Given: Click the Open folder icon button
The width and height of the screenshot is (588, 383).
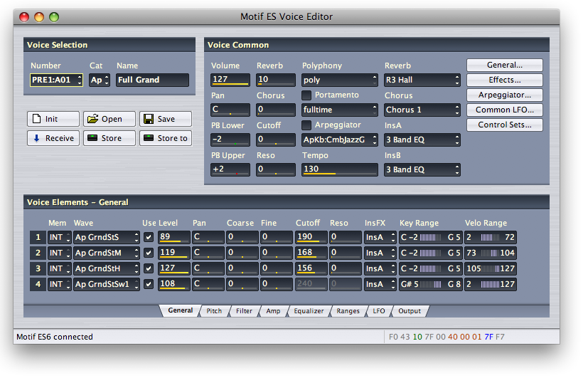Looking at the screenshot, I should pyautogui.click(x=109, y=119).
